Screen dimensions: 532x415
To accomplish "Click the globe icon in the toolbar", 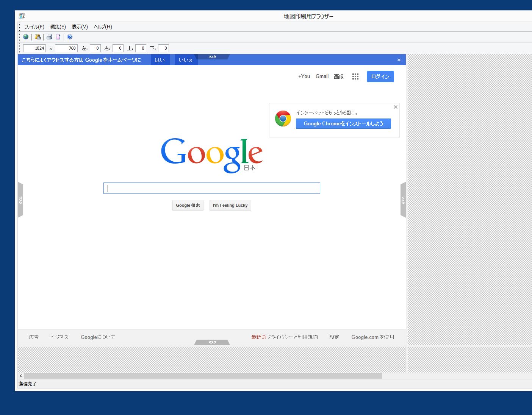I will pos(26,37).
